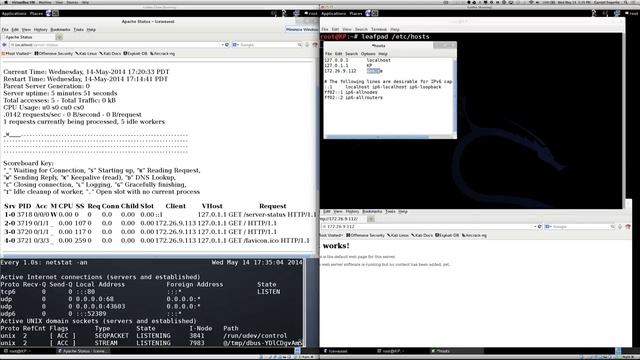
Task: Expand URL history dropdown in left browser
Action: (x=222, y=45)
